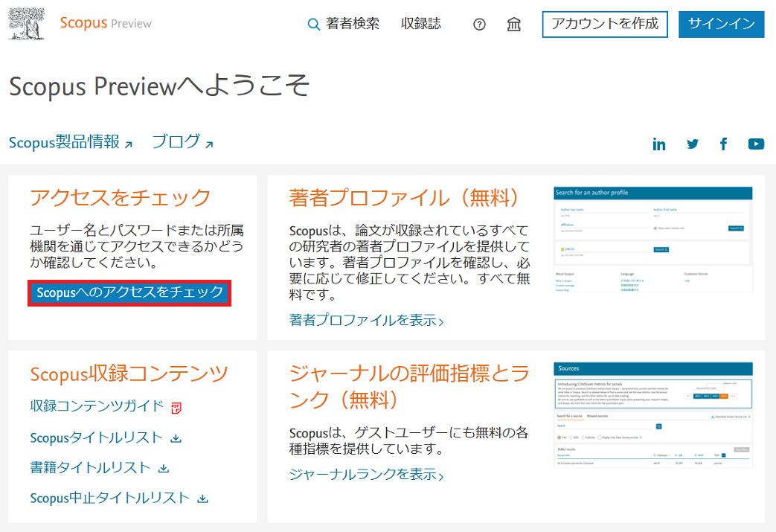Open 収録コンテンツガイド link
The height and width of the screenshot is (532, 776).
[97, 406]
